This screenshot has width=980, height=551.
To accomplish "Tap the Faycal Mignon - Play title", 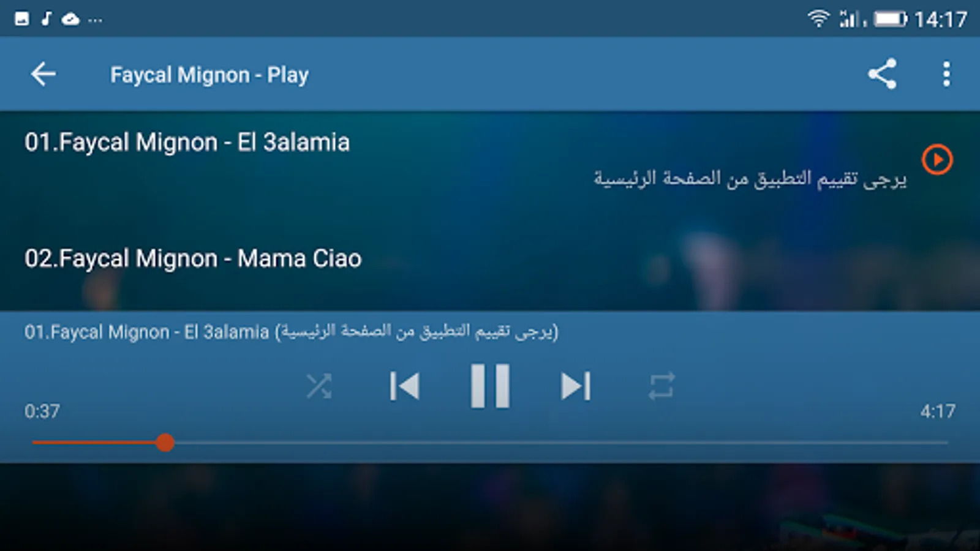I will click(x=209, y=75).
